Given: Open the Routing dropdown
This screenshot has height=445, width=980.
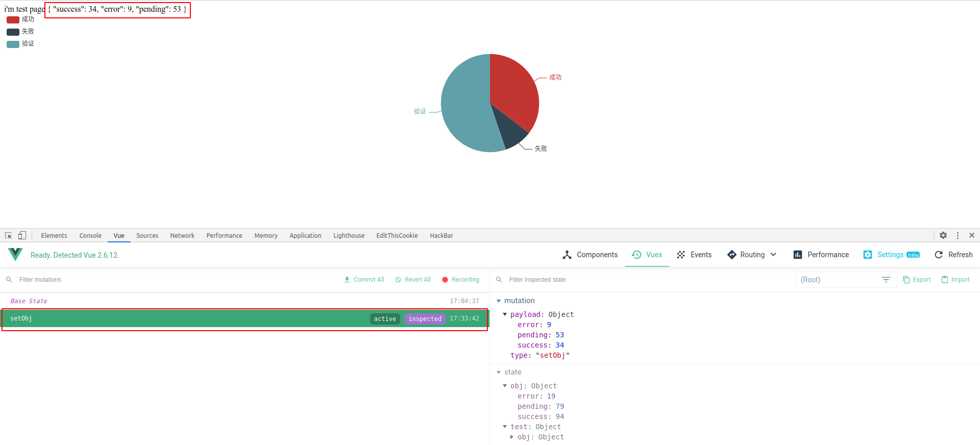Looking at the screenshot, I should [752, 255].
